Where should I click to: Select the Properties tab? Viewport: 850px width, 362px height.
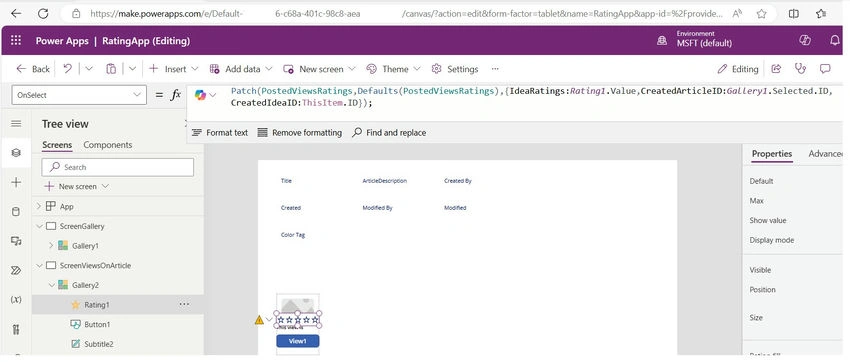tap(772, 153)
